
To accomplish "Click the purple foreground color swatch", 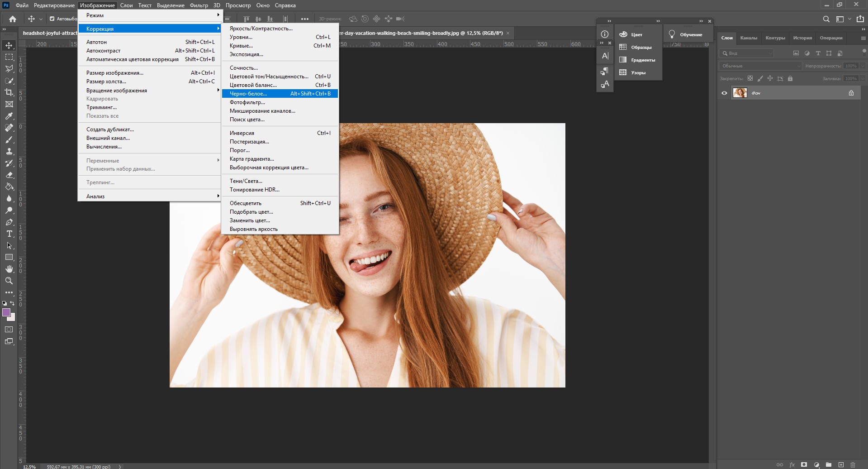I will (x=6, y=312).
